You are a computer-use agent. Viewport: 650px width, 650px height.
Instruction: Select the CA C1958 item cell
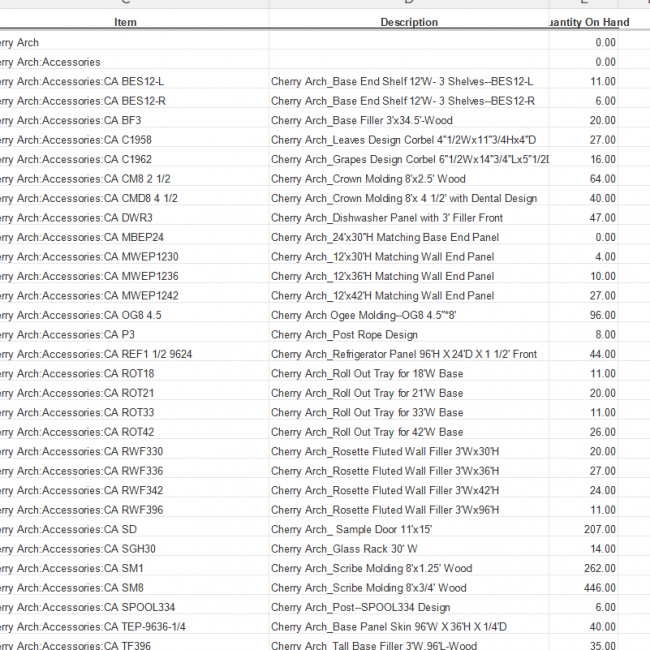(x=134, y=140)
